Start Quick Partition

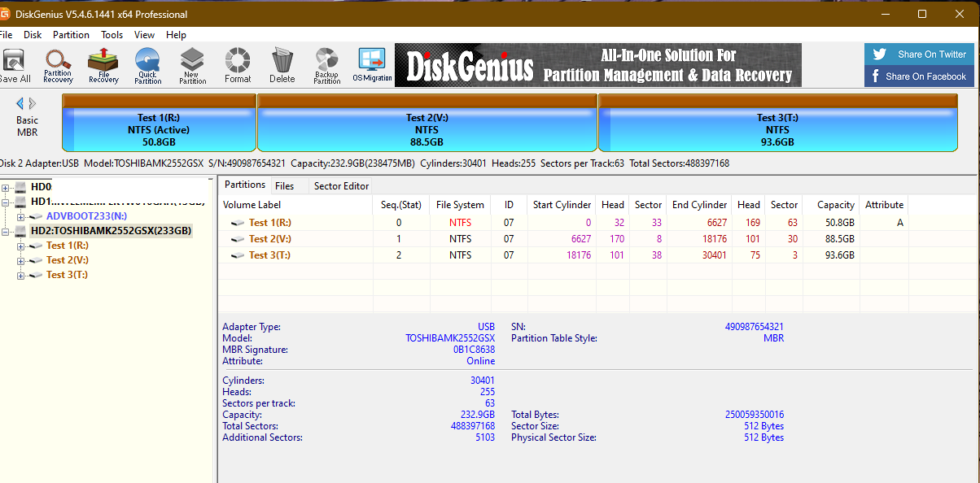click(x=147, y=66)
